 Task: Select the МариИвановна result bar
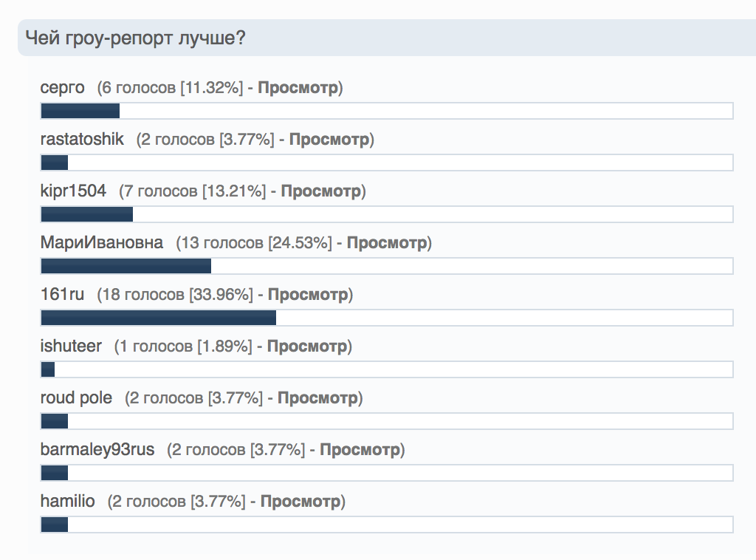point(387,266)
